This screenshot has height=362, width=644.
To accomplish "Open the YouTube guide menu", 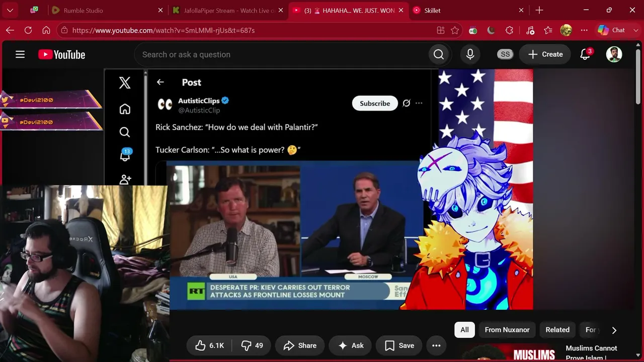I will point(20,54).
